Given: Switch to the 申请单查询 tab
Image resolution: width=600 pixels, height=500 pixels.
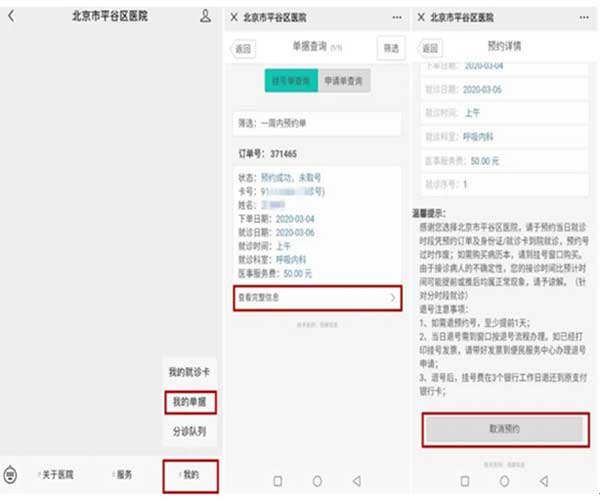Looking at the screenshot, I should coord(345,81).
